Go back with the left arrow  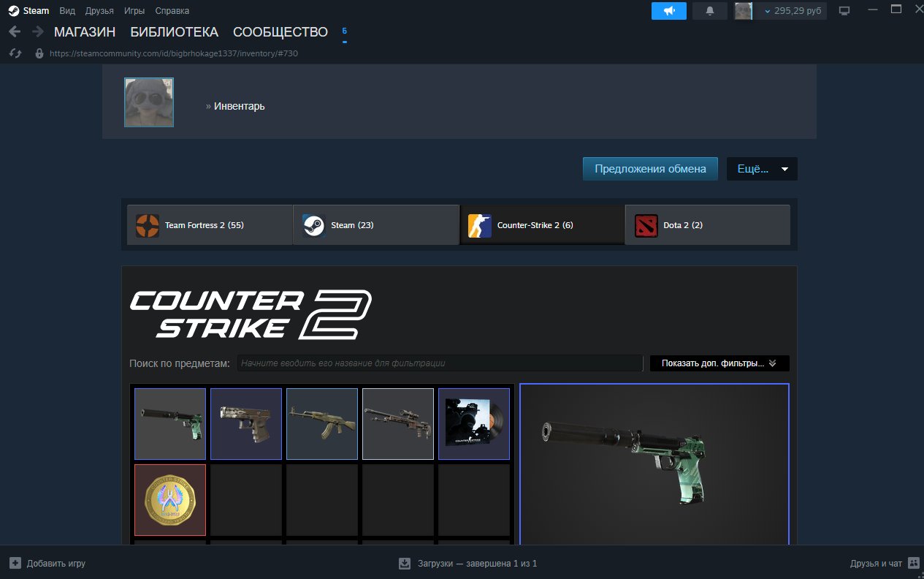15,31
